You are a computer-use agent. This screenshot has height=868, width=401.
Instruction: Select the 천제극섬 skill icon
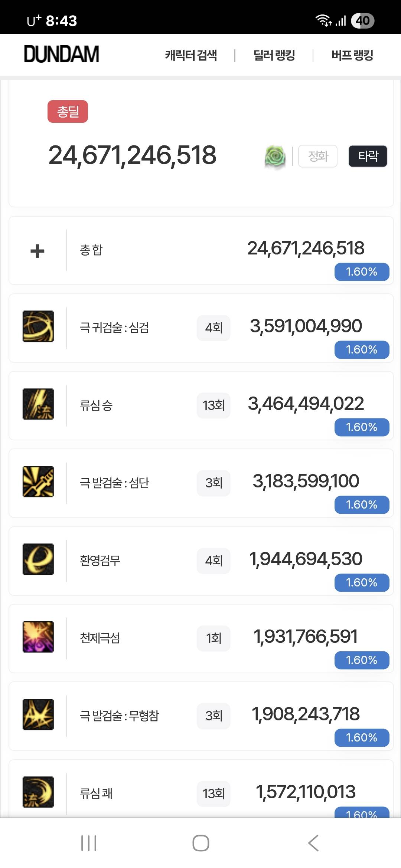pos(38,637)
